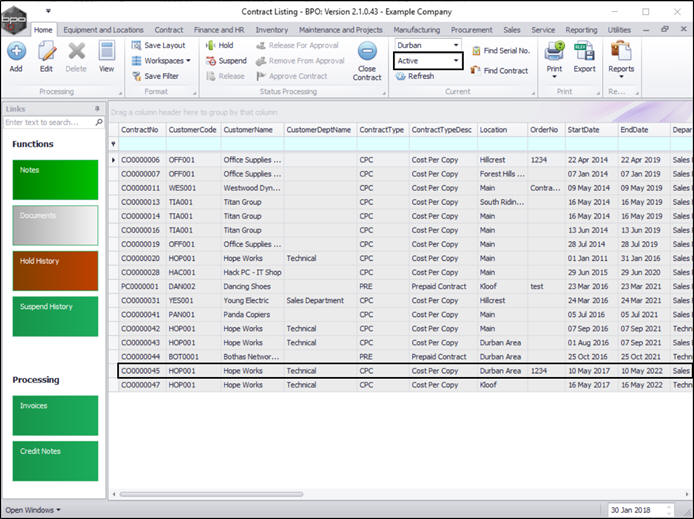Expand the Durban site dropdown
Viewport: 694px width, 519px height.
click(x=456, y=46)
